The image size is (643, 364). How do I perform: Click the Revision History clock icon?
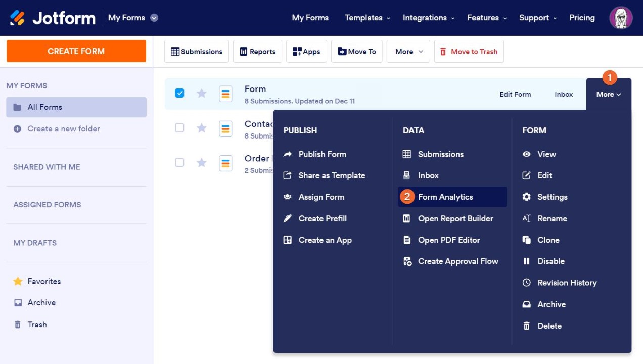[x=526, y=283]
